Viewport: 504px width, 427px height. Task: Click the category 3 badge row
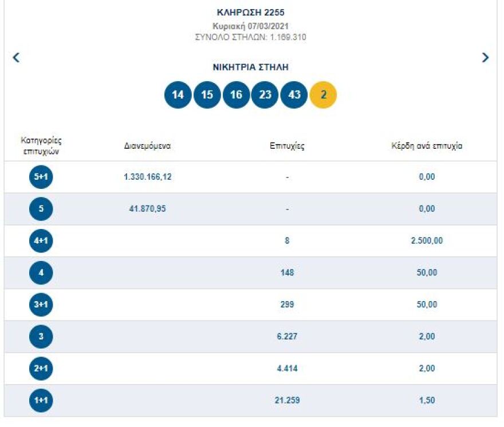[40, 337]
